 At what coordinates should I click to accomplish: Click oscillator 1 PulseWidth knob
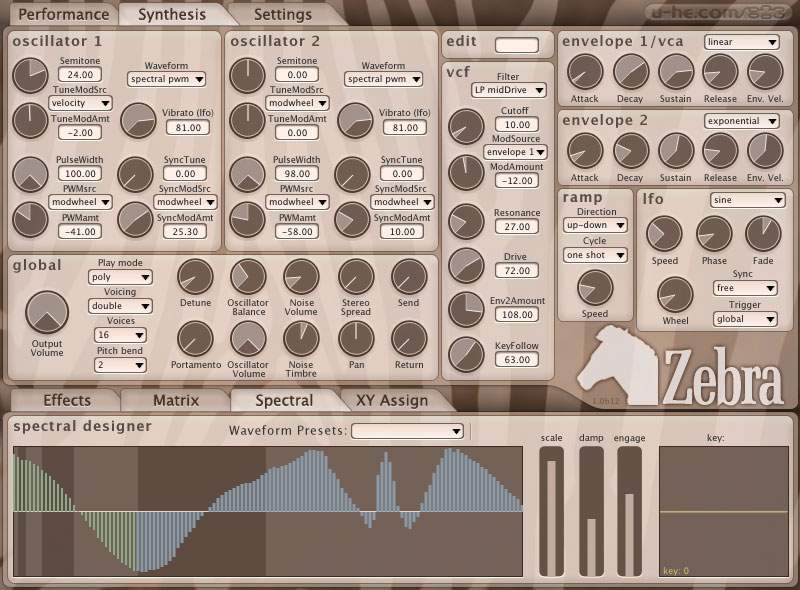click(x=30, y=175)
